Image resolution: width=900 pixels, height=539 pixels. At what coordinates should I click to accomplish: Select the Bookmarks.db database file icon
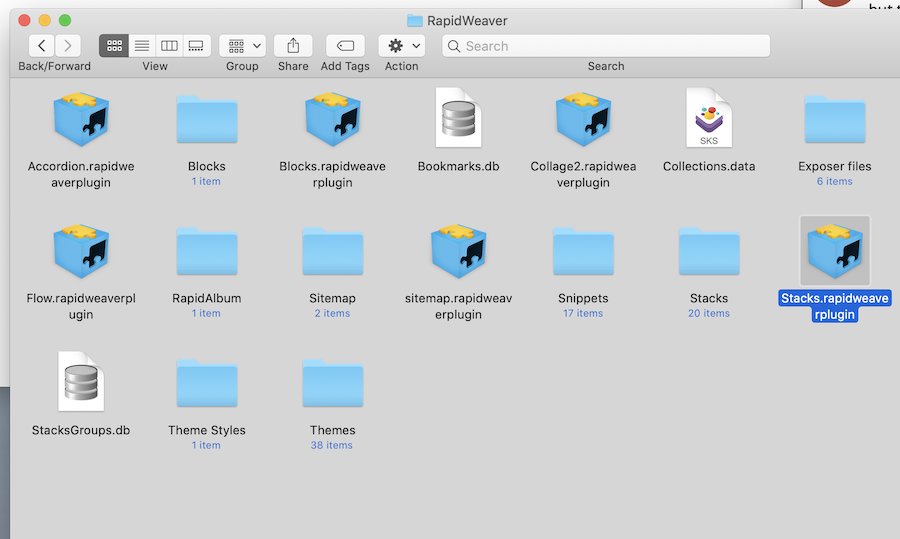click(x=458, y=118)
